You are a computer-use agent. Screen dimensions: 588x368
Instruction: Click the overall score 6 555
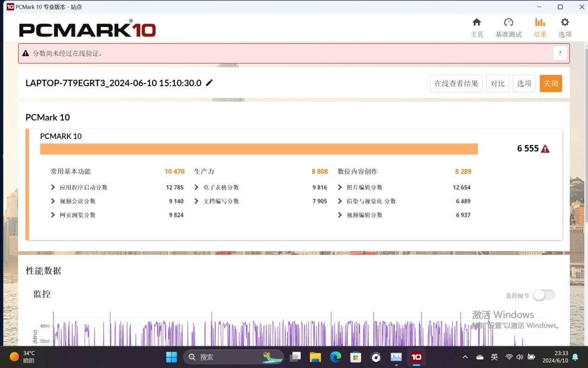point(528,149)
